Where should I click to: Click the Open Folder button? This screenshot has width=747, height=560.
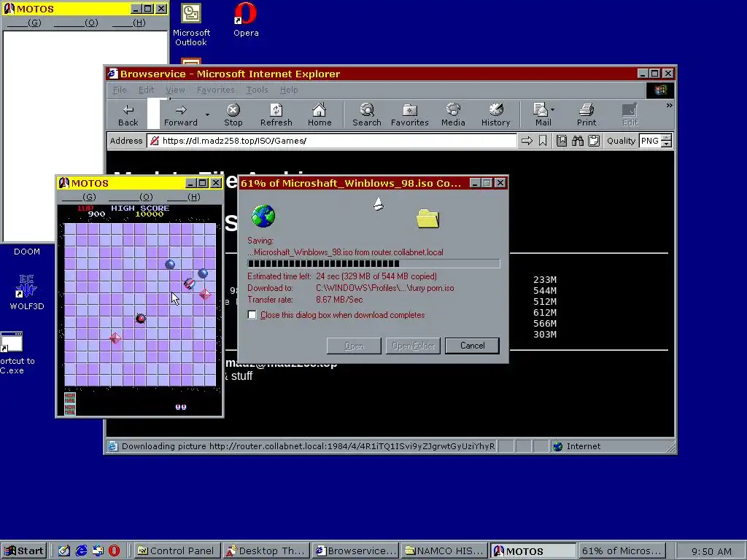tap(413, 346)
